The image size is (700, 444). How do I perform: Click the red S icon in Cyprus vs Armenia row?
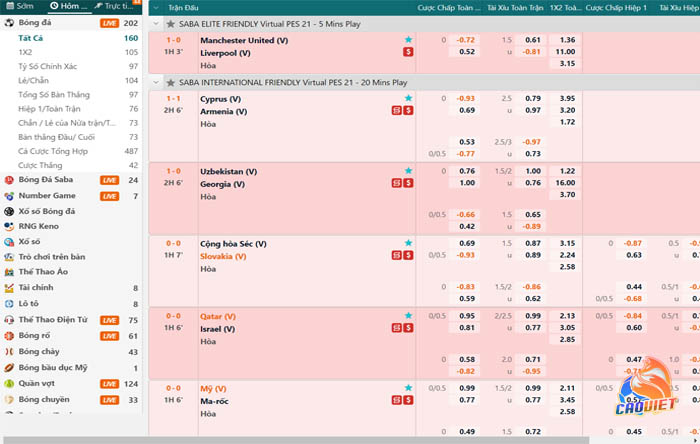point(408,110)
